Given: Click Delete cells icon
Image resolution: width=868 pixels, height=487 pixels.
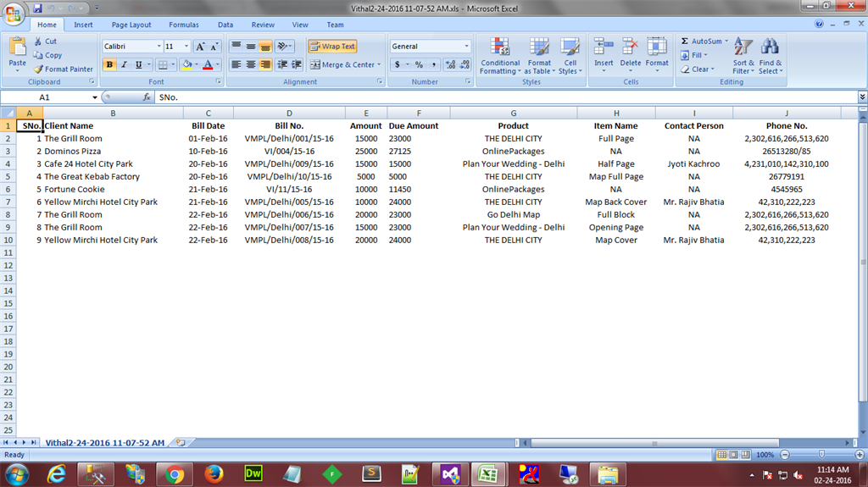Looking at the screenshot, I should (630, 47).
